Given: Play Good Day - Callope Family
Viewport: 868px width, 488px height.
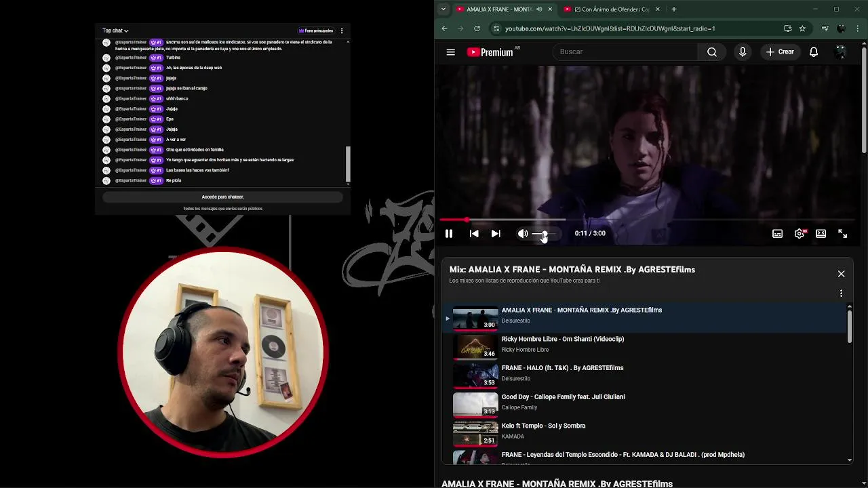Looking at the screenshot, I should click(644, 403).
